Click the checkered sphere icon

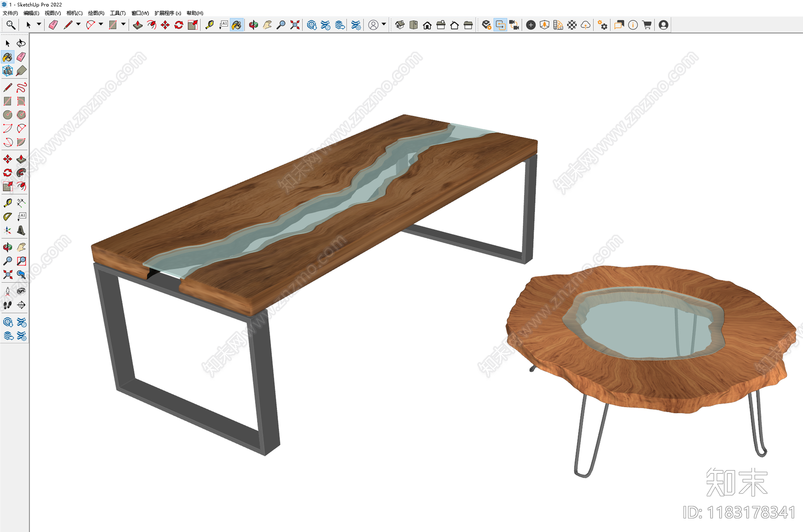(572, 25)
